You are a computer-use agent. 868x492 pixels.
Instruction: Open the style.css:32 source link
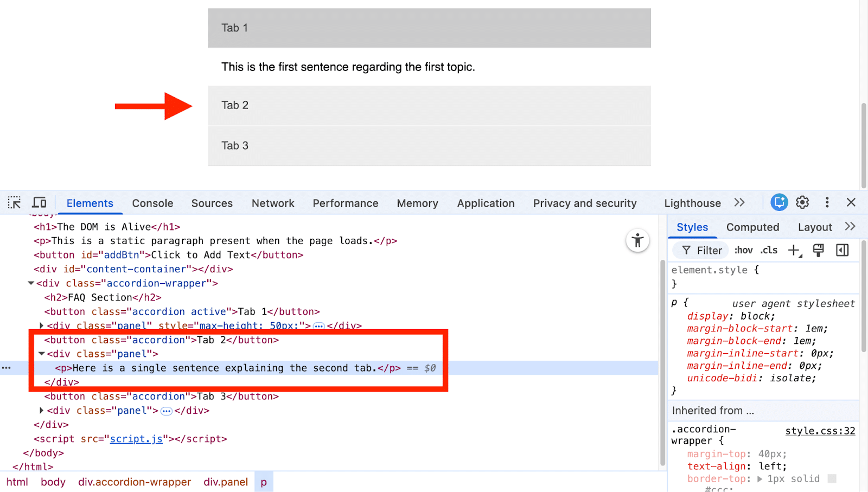(820, 431)
